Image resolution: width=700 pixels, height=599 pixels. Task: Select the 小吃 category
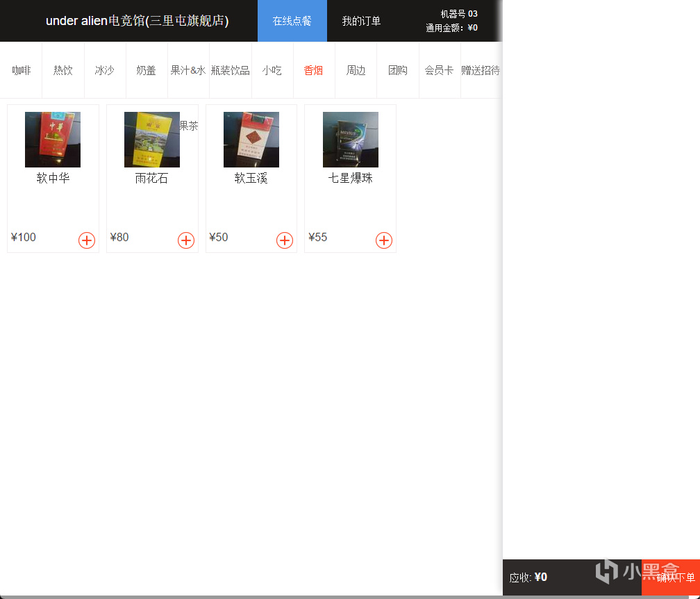tap(272, 70)
